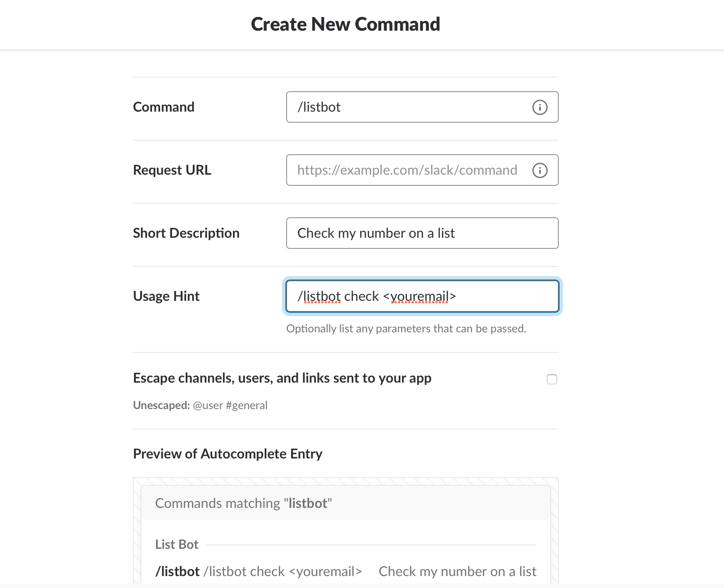Screen dimensions: 724x588
Task: Click the Escape channels, users, and links label text
Action: (282, 378)
